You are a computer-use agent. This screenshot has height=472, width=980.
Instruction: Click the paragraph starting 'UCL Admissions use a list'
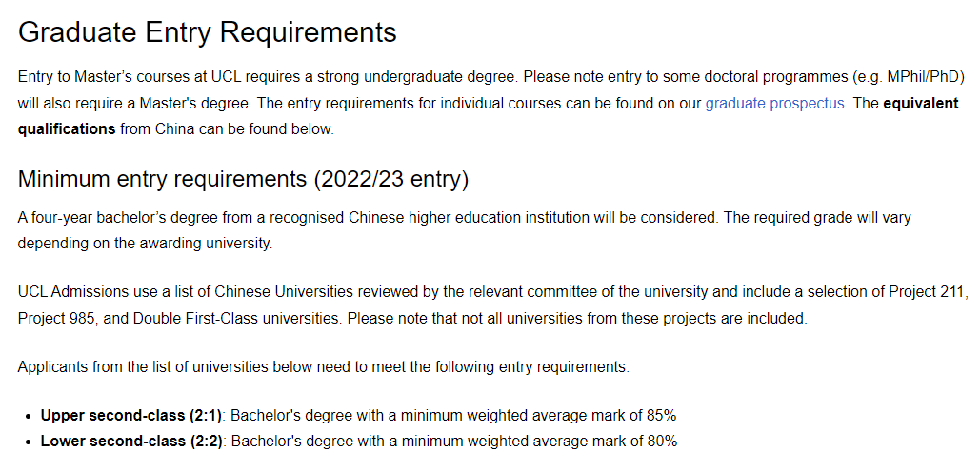(x=381, y=292)
